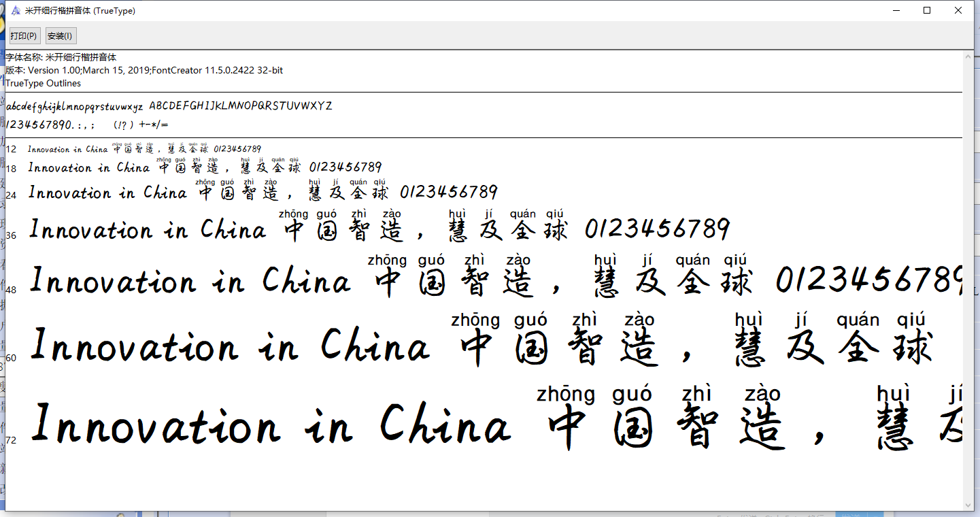Click the size label 24

(x=11, y=195)
